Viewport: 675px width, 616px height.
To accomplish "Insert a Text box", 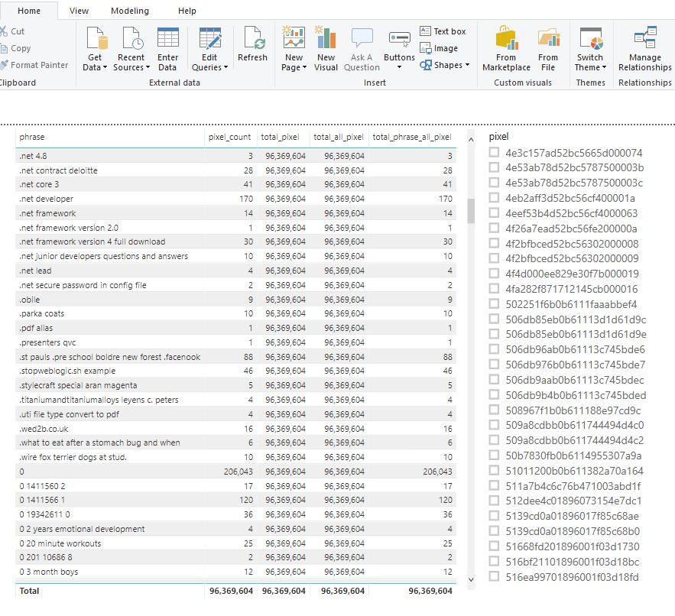I will tap(443, 31).
